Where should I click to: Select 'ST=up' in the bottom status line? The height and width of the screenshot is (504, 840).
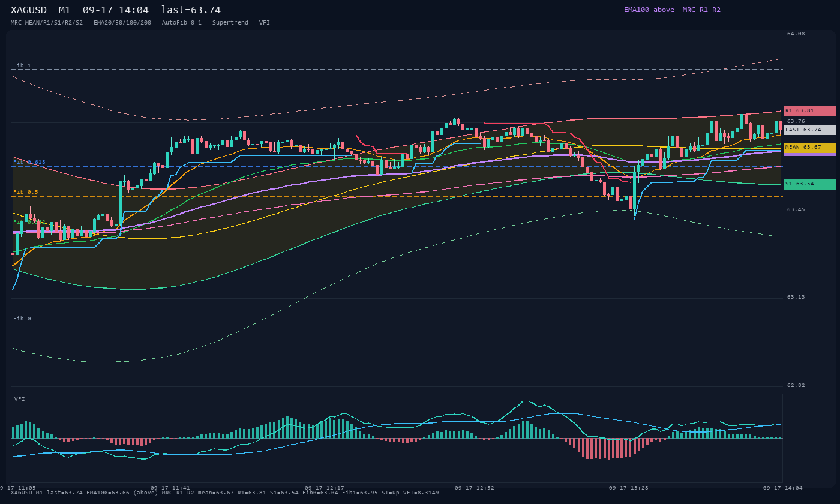click(x=391, y=493)
